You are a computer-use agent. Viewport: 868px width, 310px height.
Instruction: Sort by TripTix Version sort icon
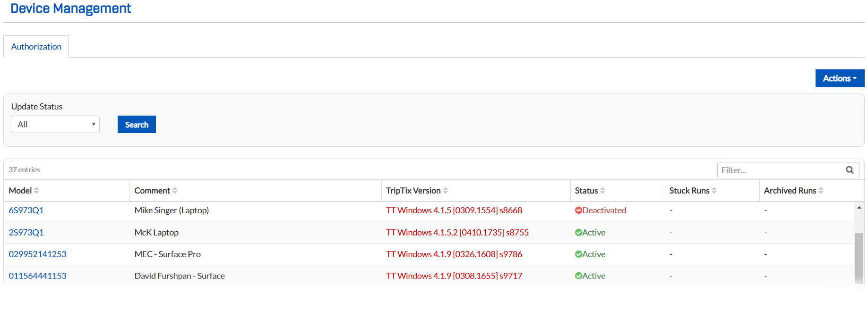[445, 191]
